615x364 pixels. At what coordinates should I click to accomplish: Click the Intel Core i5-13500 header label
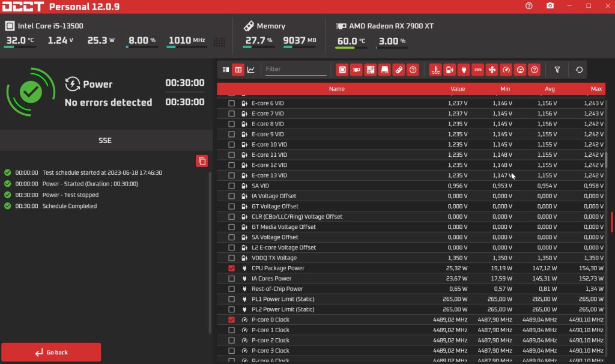point(50,26)
